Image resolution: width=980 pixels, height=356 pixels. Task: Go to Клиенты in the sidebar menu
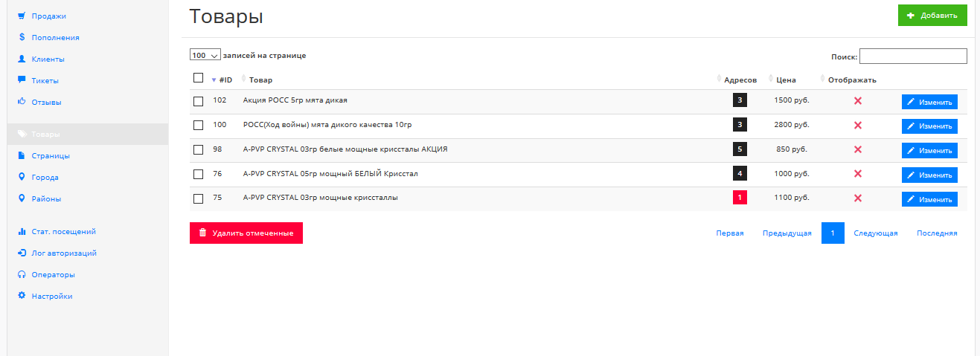coord(48,59)
